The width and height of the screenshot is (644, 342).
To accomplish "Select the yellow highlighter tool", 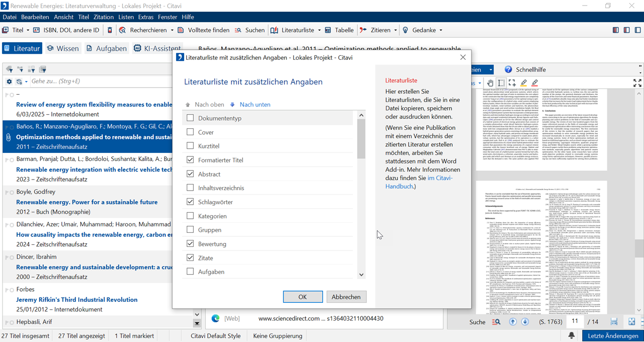I will tap(523, 83).
